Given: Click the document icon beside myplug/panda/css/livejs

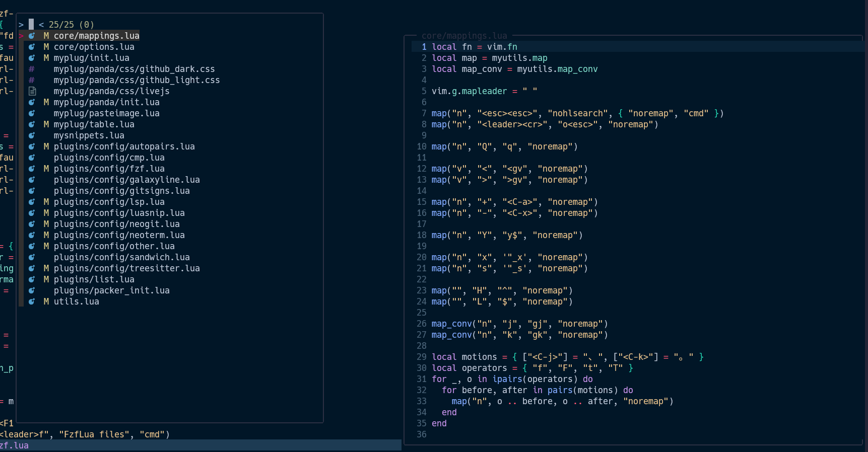Looking at the screenshot, I should click(32, 91).
